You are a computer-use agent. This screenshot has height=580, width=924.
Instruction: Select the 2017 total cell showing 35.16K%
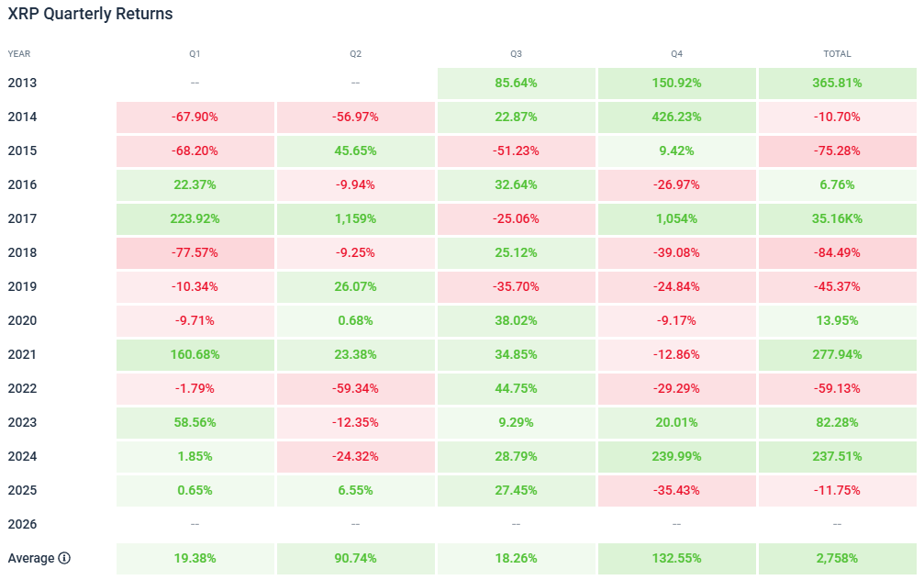click(x=837, y=218)
